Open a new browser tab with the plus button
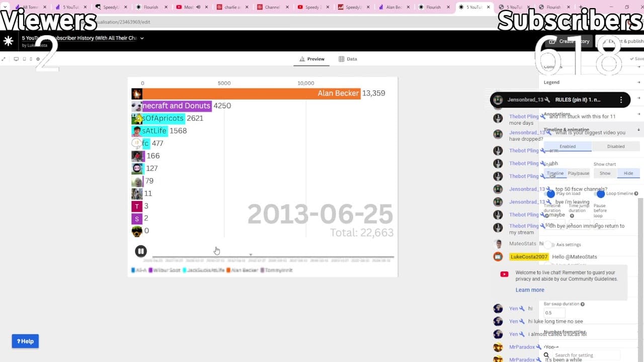644x362 pixels. 581,8
